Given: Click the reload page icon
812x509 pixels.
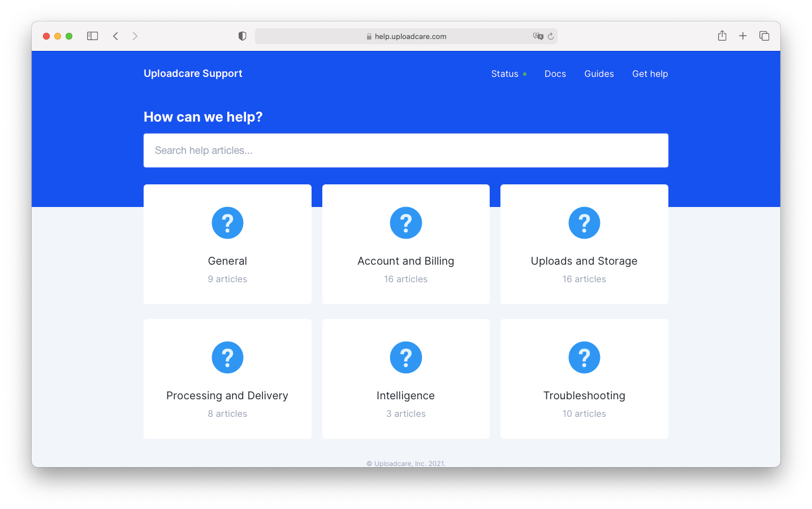Looking at the screenshot, I should click(x=551, y=36).
